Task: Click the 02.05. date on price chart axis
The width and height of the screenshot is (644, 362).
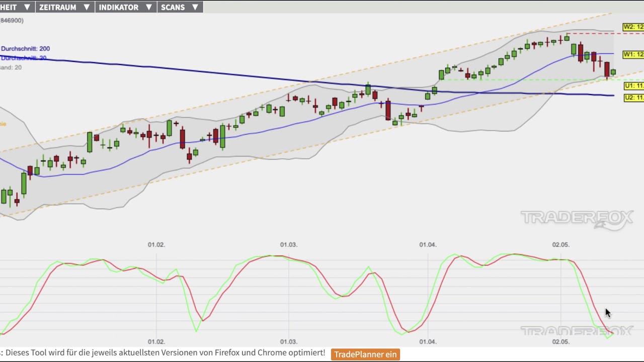Action: (x=560, y=245)
